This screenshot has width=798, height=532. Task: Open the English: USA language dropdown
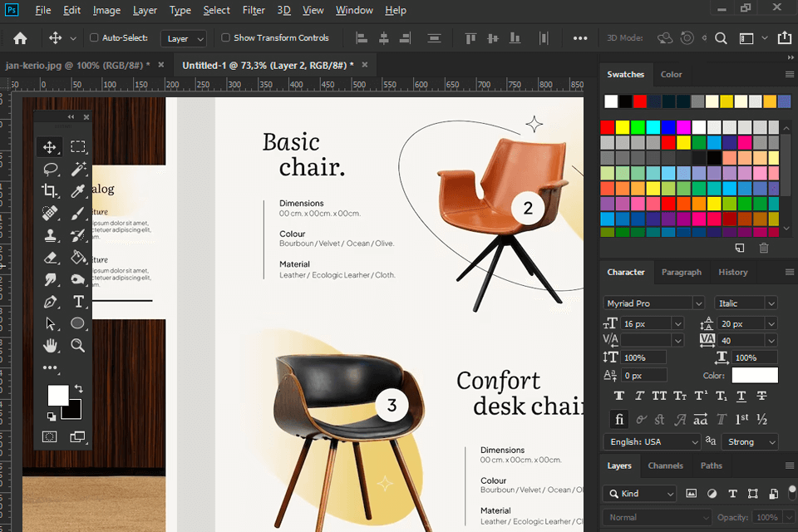pyautogui.click(x=652, y=442)
